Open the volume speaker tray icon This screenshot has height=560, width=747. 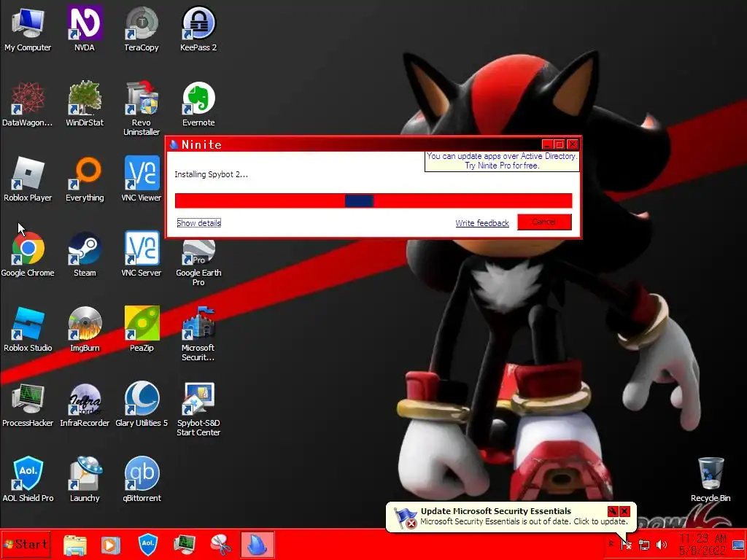pos(661,544)
